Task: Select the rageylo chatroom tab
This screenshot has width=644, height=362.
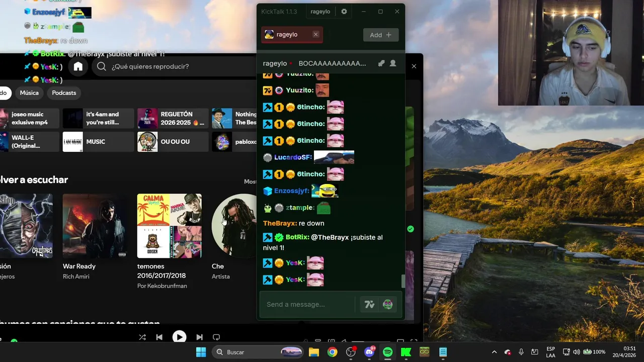Action: tap(292, 35)
